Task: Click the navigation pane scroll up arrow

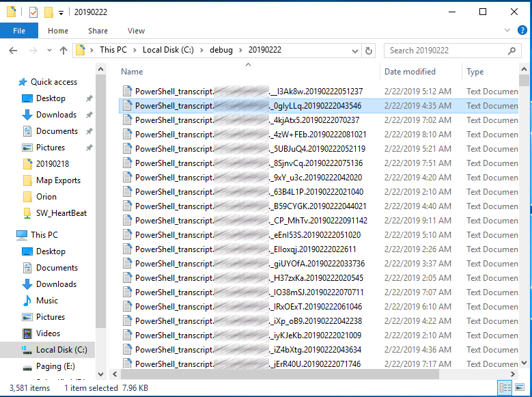Action: point(101,69)
